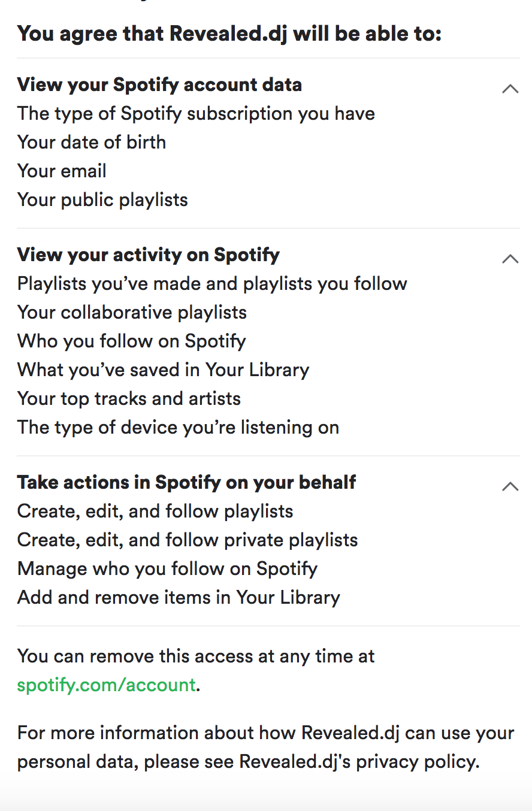Click the Your public playlists entry
This screenshot has height=811, width=532.
(x=102, y=199)
